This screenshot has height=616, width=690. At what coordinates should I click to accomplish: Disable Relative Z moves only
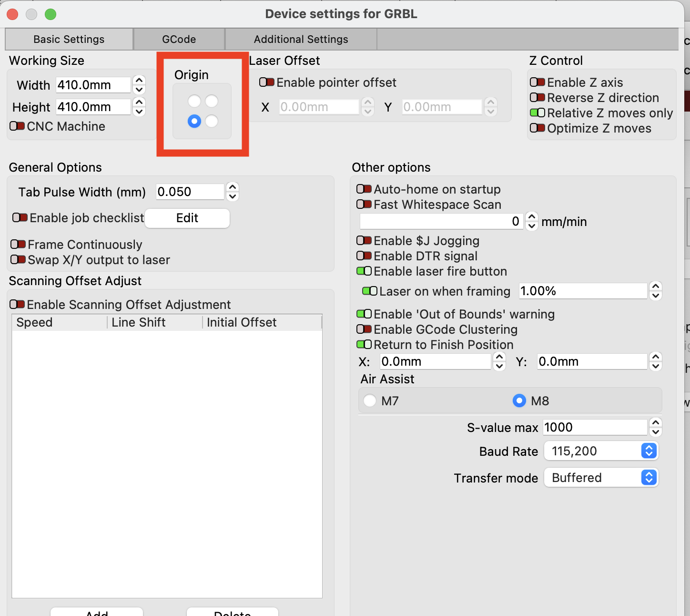[538, 113]
